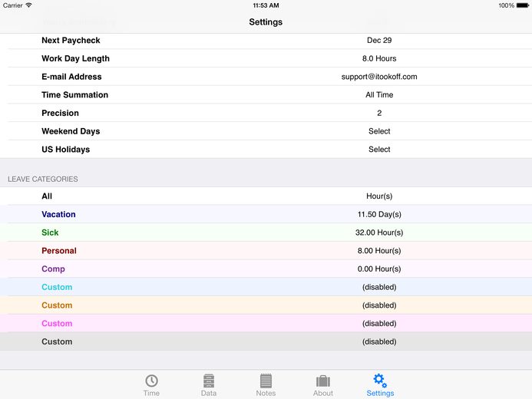The height and width of the screenshot is (399, 532).
Task: Open the Sick leave category
Action: [266, 232]
